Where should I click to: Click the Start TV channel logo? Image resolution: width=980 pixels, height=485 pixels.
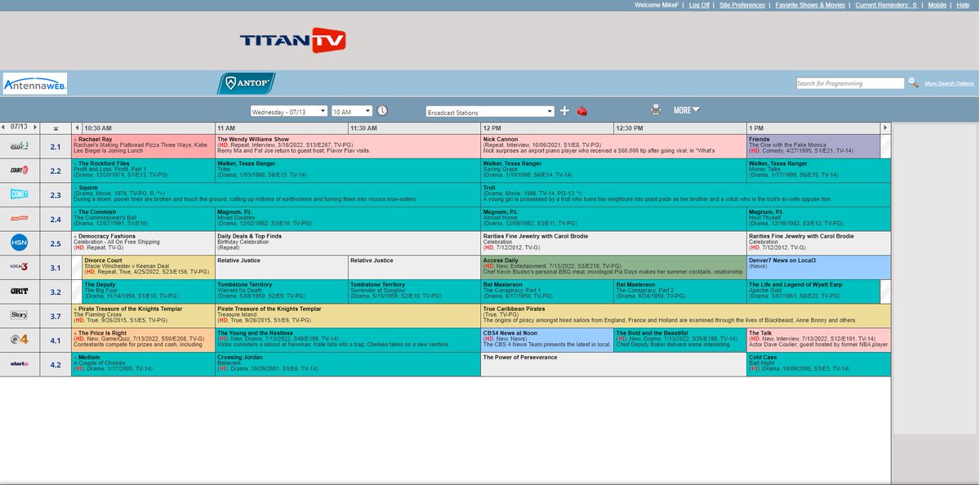pyautogui.click(x=20, y=363)
